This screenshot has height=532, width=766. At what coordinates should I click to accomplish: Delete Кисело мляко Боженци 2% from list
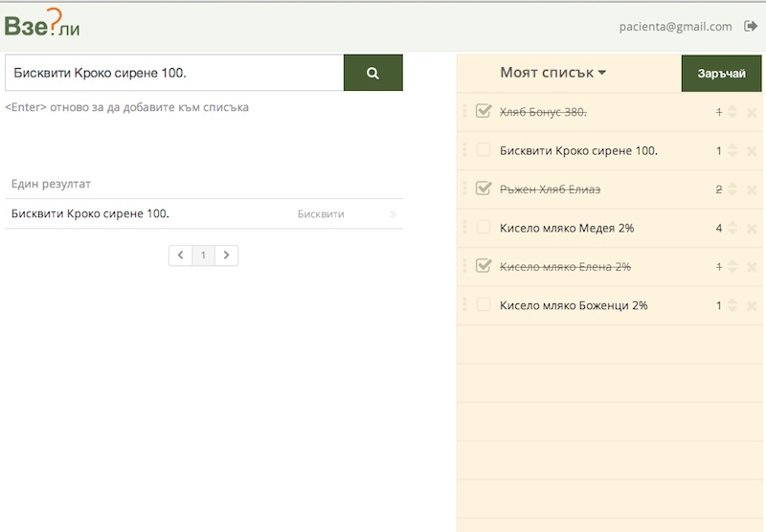click(752, 306)
